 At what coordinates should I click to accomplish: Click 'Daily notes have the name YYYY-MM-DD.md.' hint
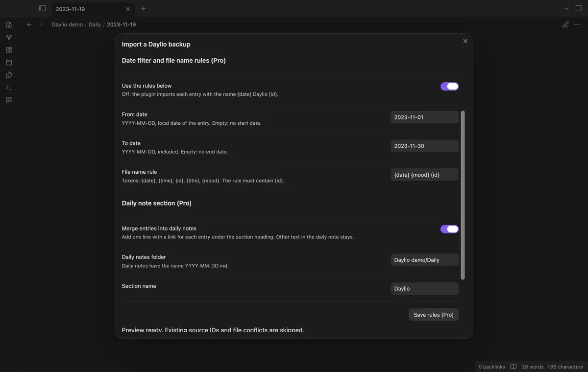coord(175,266)
